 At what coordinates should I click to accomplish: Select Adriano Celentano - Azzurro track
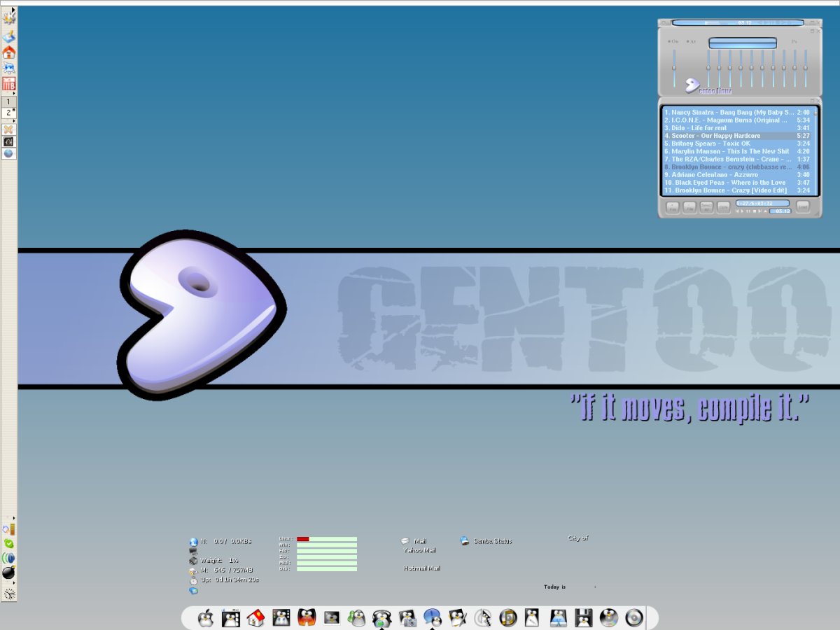(x=737, y=175)
